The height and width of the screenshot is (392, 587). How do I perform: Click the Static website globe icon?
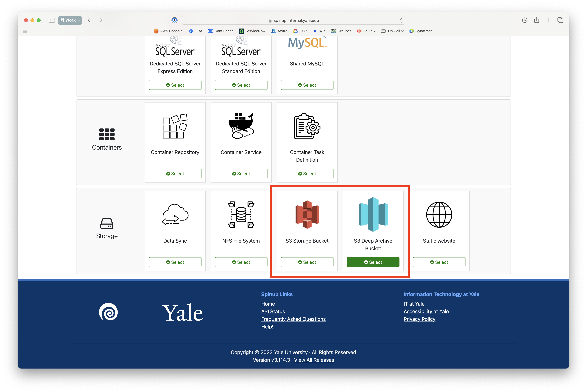point(439,215)
